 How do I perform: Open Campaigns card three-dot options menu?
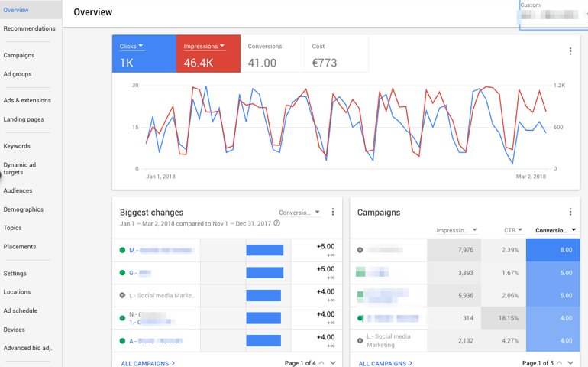[x=570, y=212]
